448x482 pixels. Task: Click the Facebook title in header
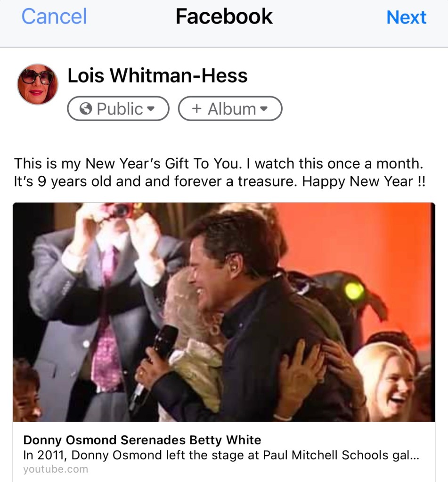point(224,16)
